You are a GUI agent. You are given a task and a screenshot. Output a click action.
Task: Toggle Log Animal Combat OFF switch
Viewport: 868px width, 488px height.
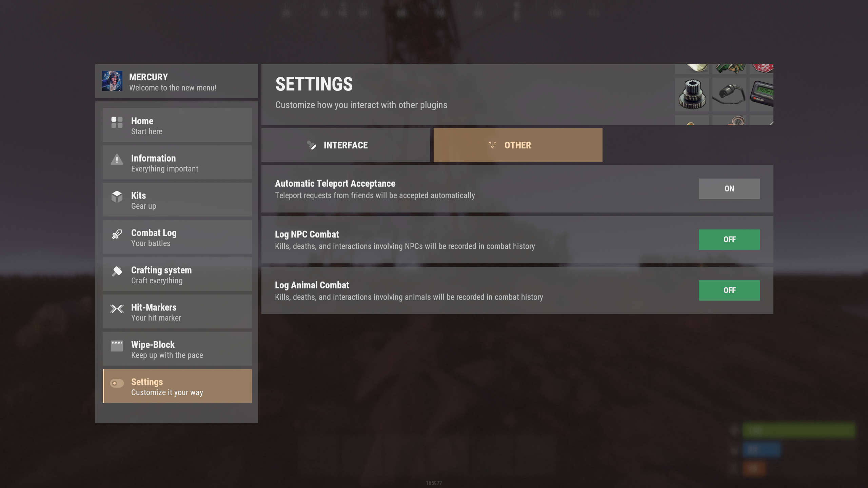[729, 290]
